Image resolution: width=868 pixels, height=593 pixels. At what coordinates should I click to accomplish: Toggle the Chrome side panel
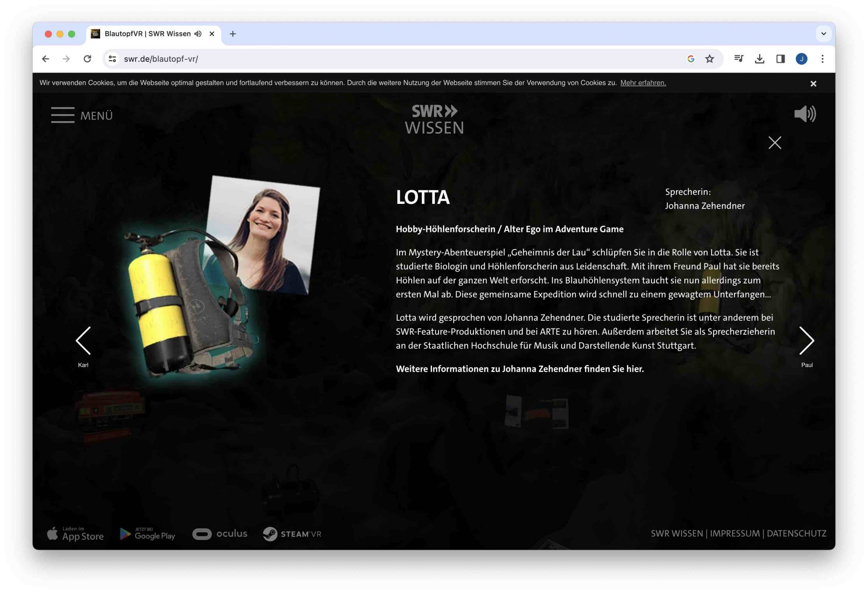tap(780, 59)
